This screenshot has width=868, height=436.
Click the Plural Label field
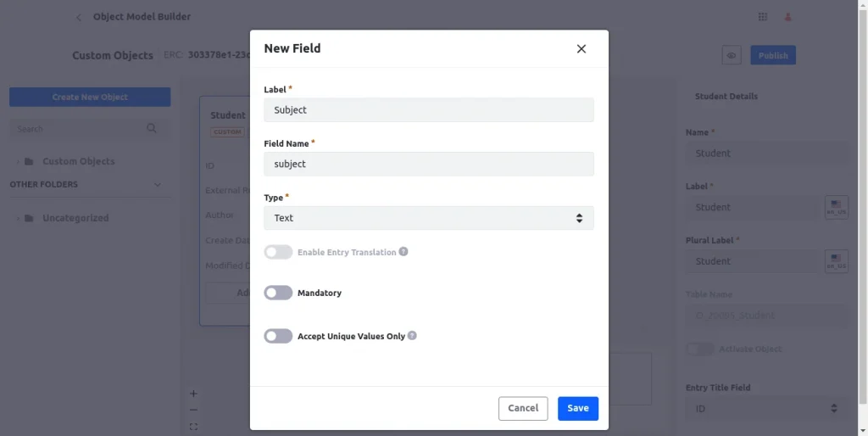click(x=753, y=261)
